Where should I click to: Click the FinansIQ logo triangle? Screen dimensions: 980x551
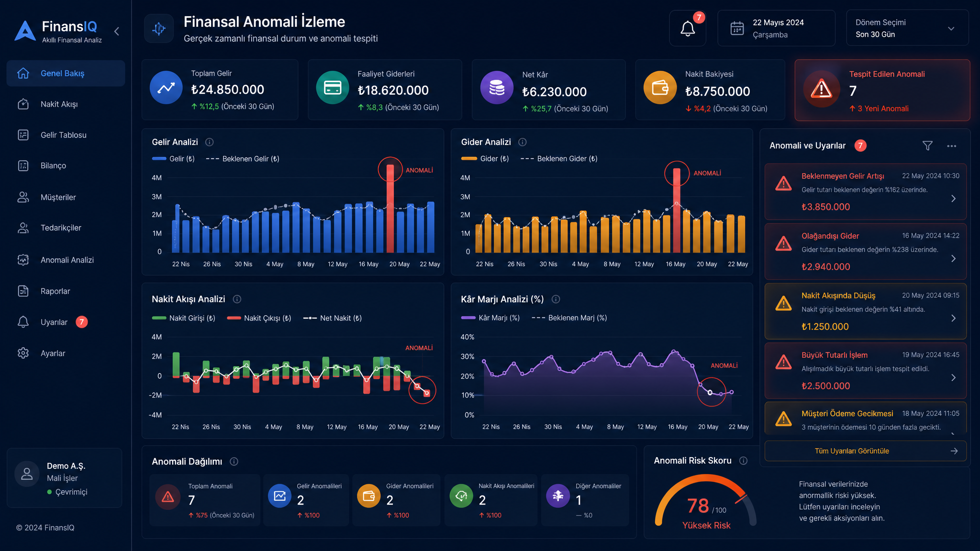pyautogui.click(x=25, y=31)
